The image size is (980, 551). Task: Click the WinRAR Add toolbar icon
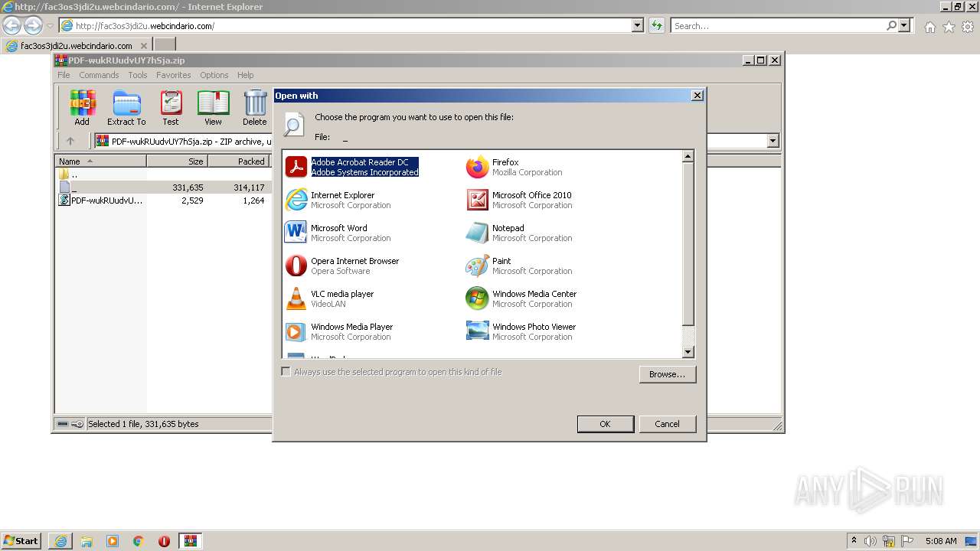pos(82,108)
